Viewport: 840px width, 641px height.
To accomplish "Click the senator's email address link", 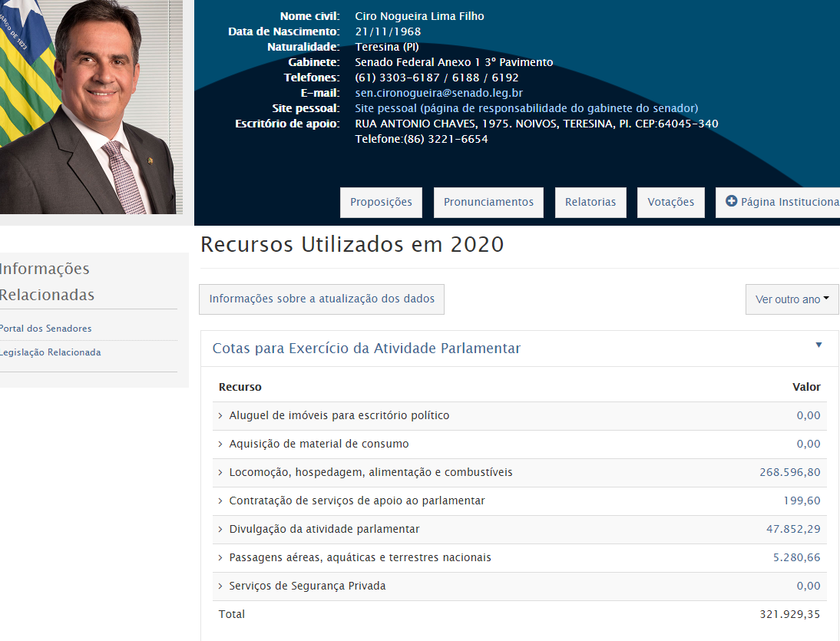I will (438, 93).
